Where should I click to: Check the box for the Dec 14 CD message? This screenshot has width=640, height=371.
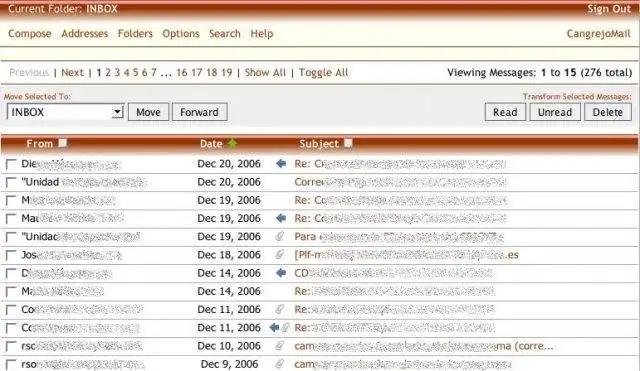(x=11, y=273)
